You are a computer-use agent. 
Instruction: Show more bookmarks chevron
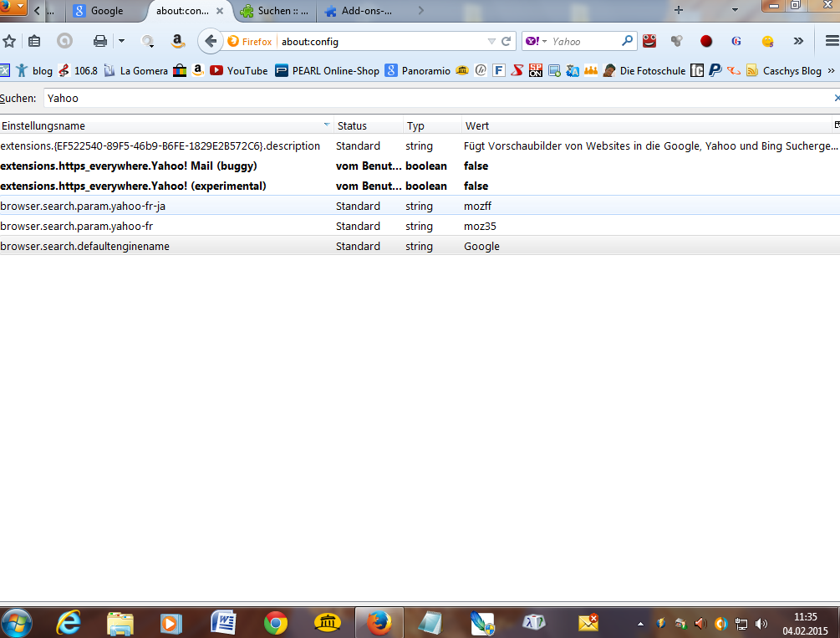[x=832, y=71]
